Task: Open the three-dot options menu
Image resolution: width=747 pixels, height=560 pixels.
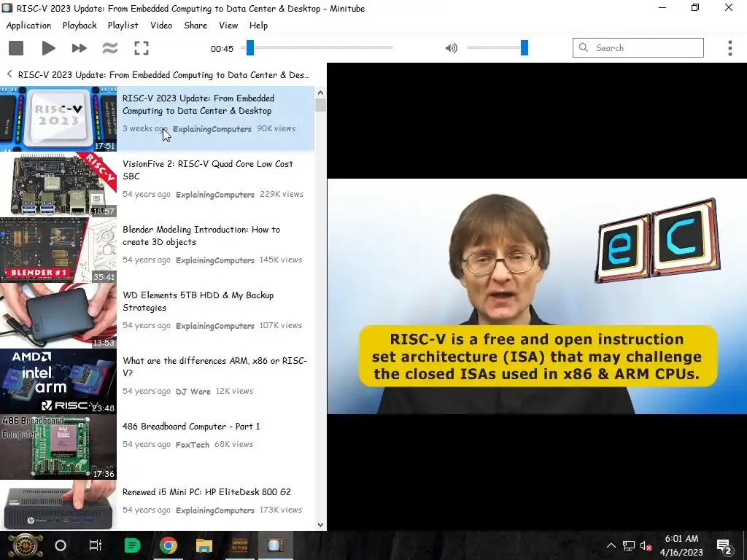Action: (x=729, y=48)
